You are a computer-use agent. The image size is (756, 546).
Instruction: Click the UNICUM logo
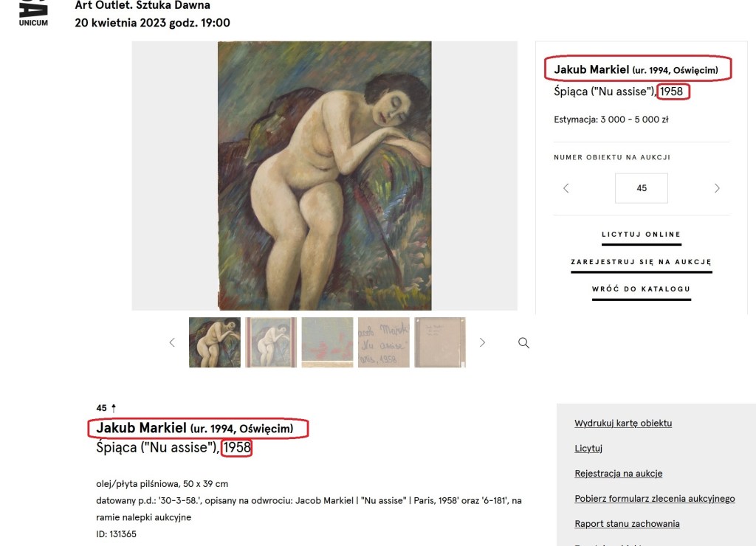coord(33,13)
